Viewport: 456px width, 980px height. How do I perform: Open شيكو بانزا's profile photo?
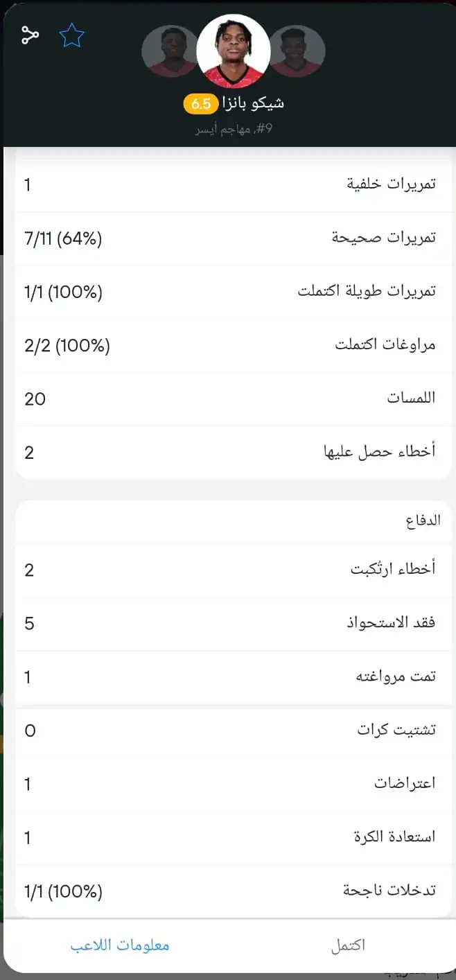(234, 50)
